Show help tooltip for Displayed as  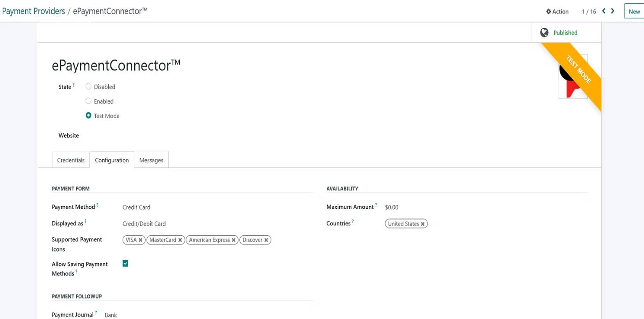(86, 222)
